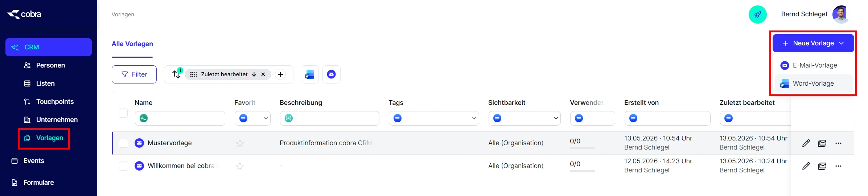Click Produktinformation cobra CRM description
The width and height of the screenshot is (868, 196).
click(326, 143)
